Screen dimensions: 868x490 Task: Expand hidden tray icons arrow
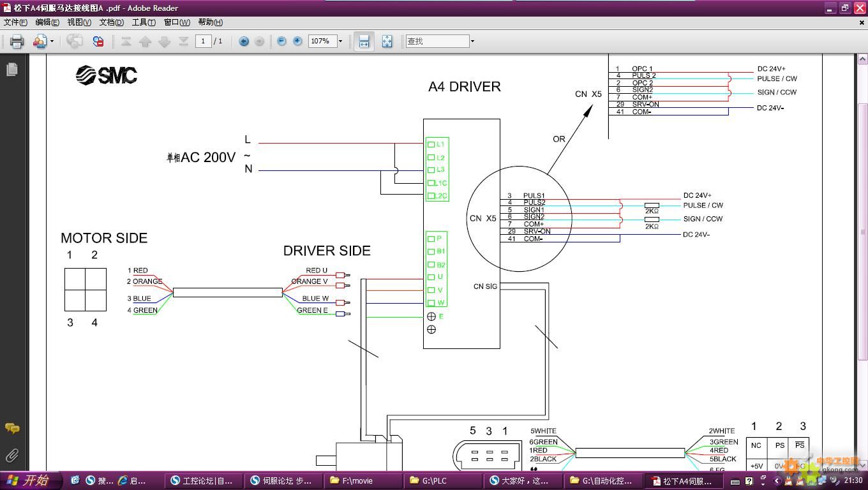tap(777, 481)
